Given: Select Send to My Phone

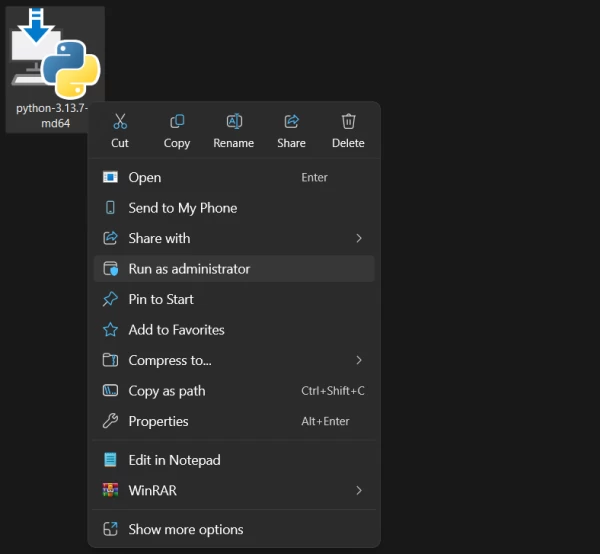Looking at the screenshot, I should (182, 208).
